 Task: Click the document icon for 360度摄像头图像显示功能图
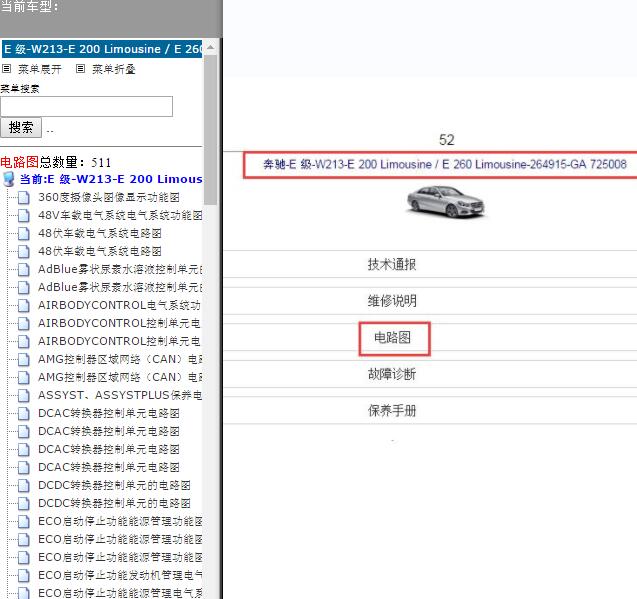click(24, 197)
